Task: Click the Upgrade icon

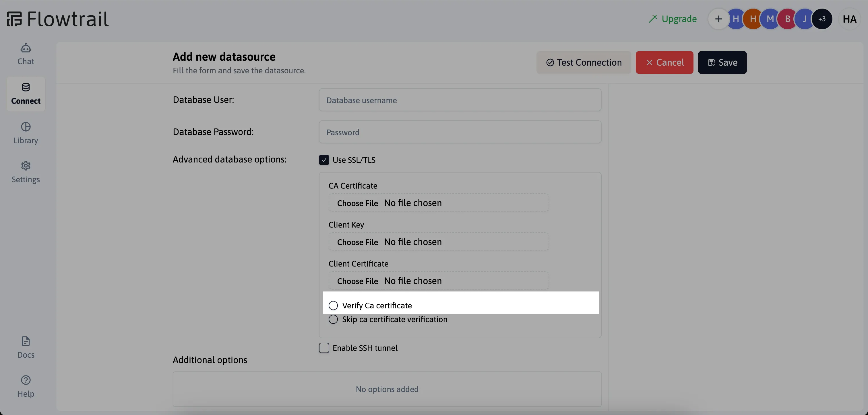Action: 652,18
